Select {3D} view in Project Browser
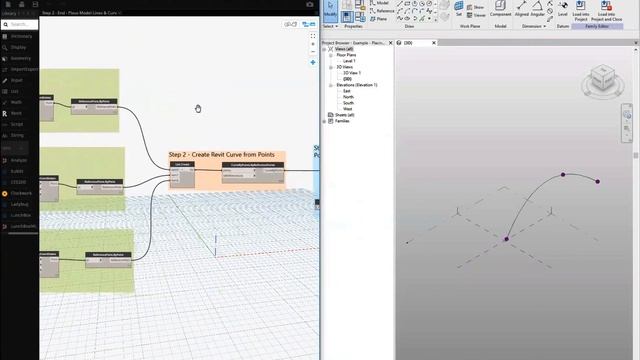This screenshot has height=360, width=640. coord(347,79)
